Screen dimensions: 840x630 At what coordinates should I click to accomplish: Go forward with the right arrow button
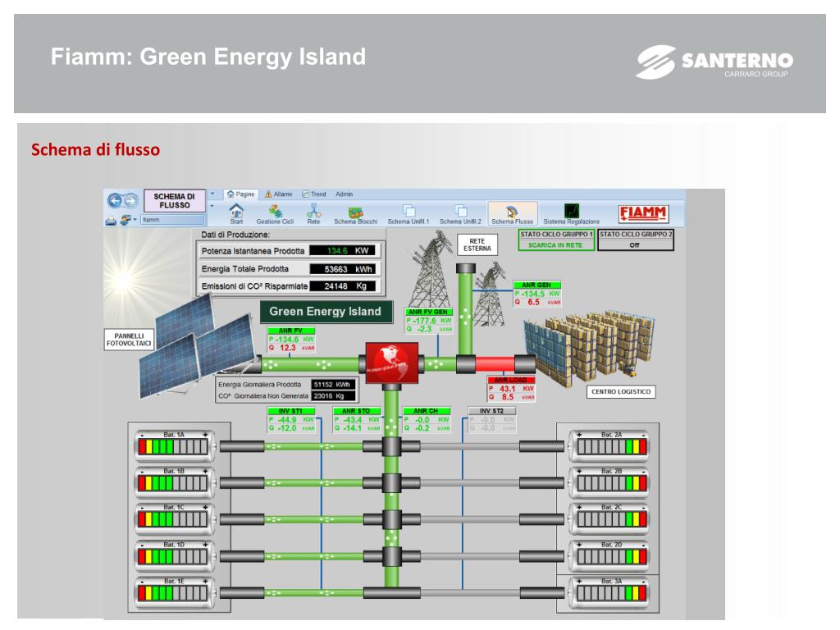130,201
